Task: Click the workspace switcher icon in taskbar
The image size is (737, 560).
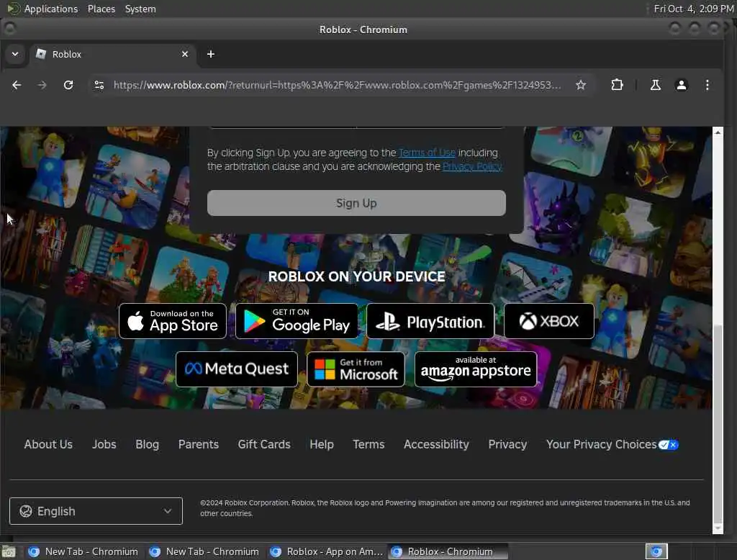Action: tap(656, 551)
